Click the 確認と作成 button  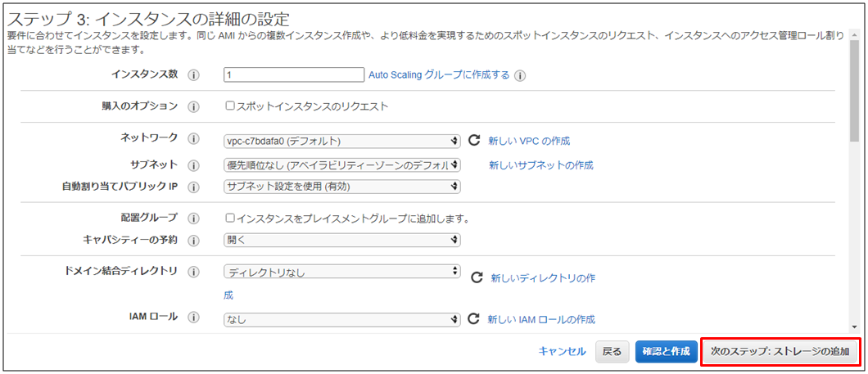pos(666,351)
